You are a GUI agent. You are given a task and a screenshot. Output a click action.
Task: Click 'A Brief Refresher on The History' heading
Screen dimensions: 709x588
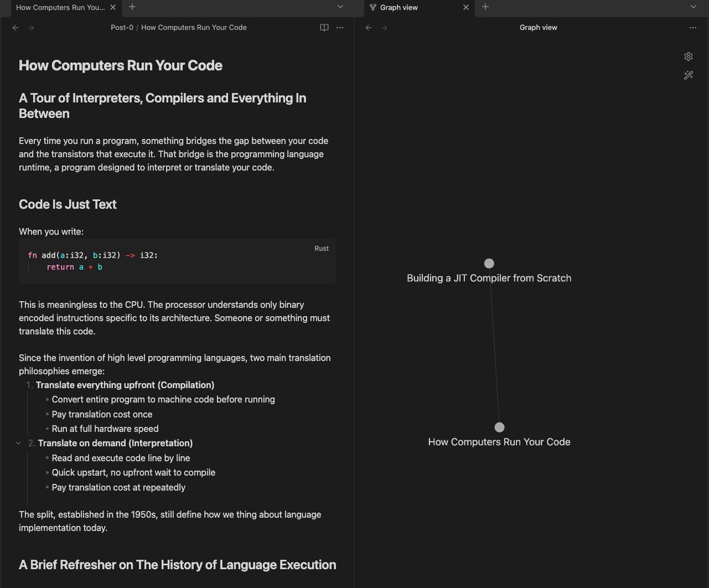[178, 565]
